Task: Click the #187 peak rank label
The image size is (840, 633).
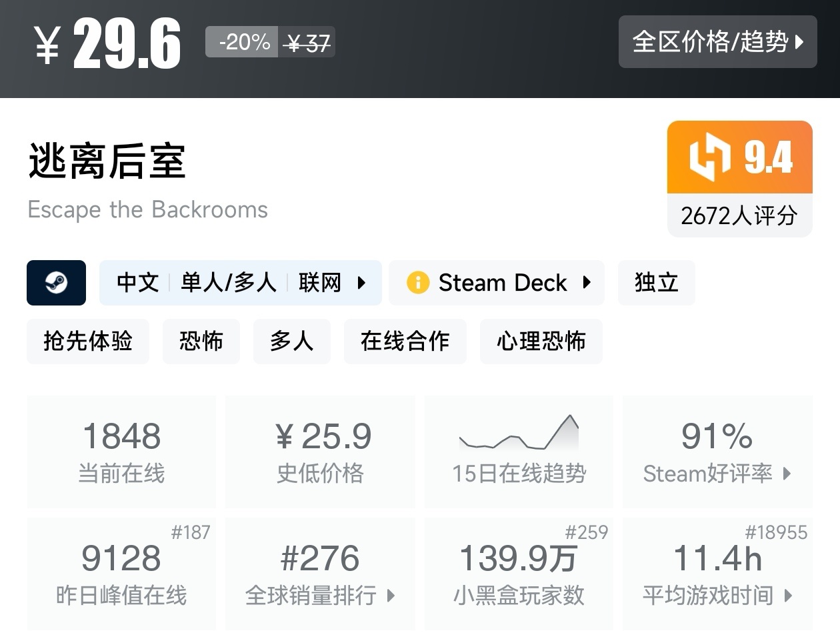Action: (191, 532)
